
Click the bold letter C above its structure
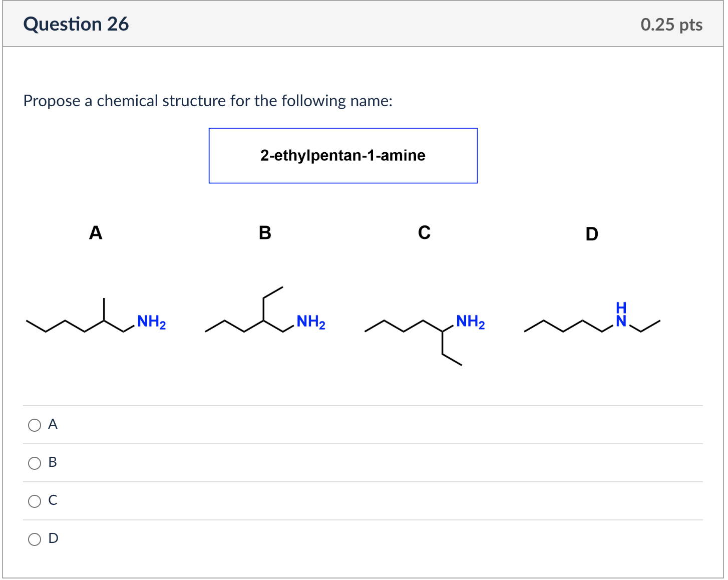pos(424,232)
